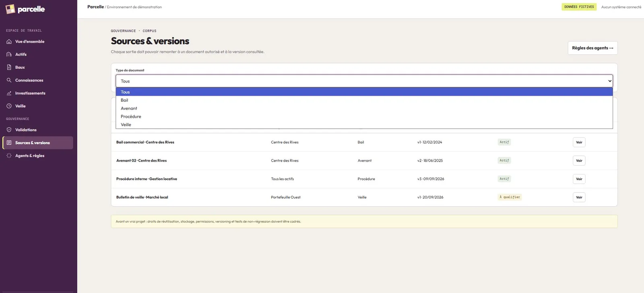
Task: Select the Veille clock icon
Action: tap(9, 106)
